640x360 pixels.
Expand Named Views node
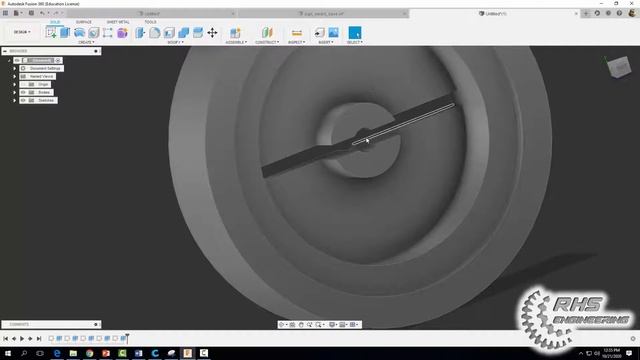click(14, 76)
